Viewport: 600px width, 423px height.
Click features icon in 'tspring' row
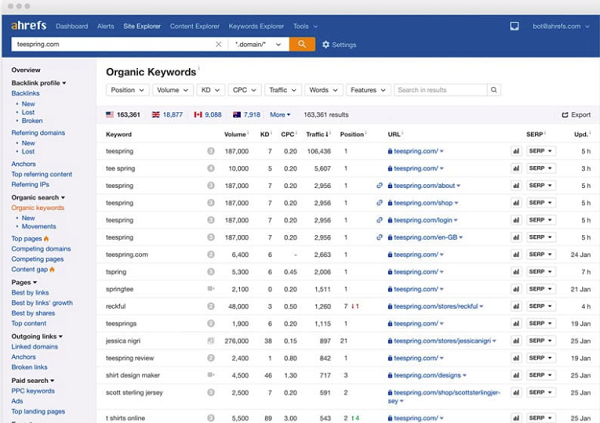tap(211, 272)
